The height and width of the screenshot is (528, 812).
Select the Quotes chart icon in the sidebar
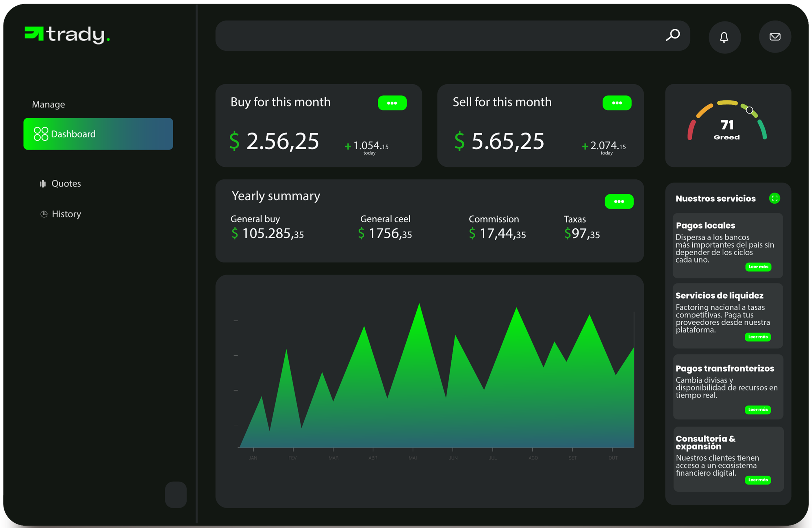(x=43, y=183)
